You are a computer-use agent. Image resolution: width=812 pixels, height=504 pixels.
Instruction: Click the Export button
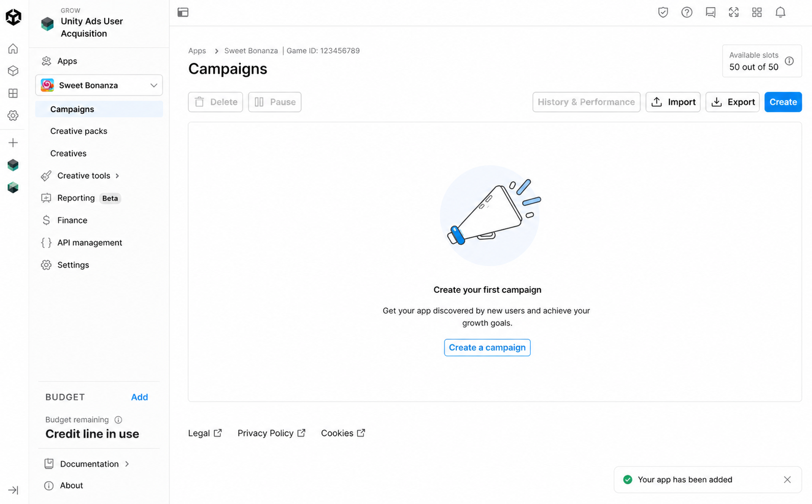pyautogui.click(x=732, y=102)
